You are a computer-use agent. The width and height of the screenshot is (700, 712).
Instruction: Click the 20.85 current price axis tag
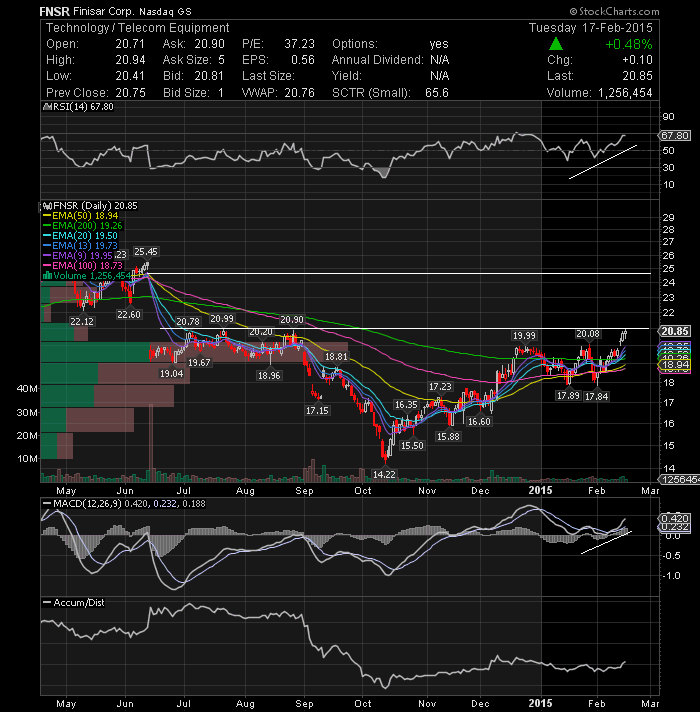[x=675, y=331]
